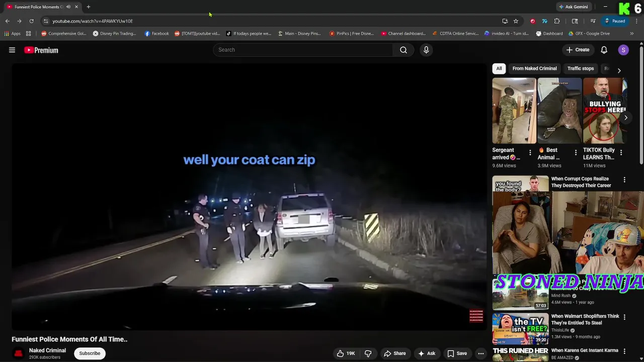Image resolution: width=644 pixels, height=362 pixels.
Task: Open menu for When Corrupt Cops video
Action: click(624, 179)
